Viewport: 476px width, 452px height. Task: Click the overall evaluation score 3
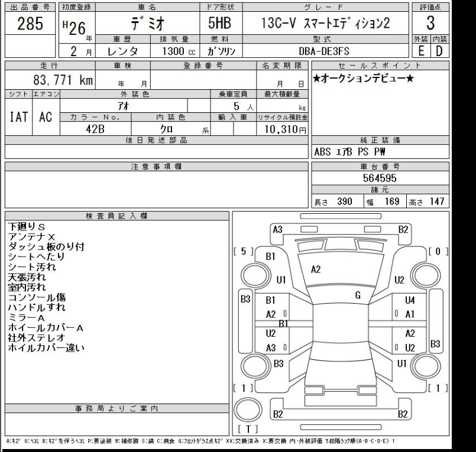(x=430, y=23)
